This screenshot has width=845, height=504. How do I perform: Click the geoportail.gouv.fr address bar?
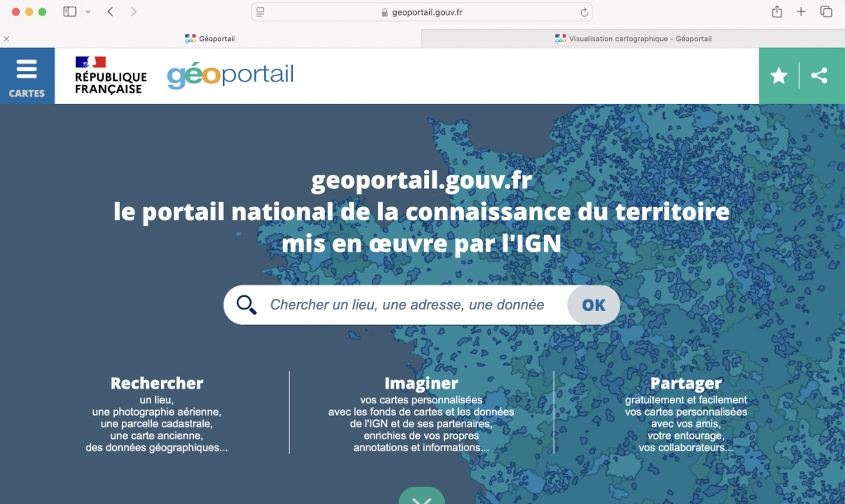[421, 12]
